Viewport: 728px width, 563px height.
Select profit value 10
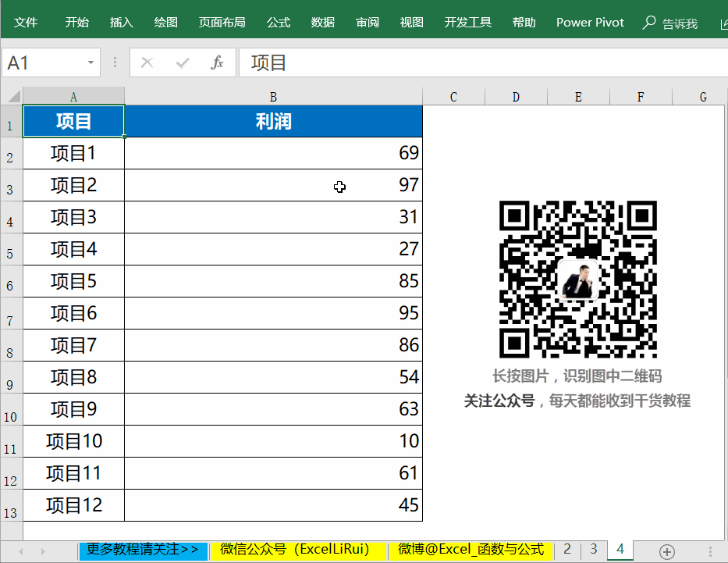[x=273, y=441]
